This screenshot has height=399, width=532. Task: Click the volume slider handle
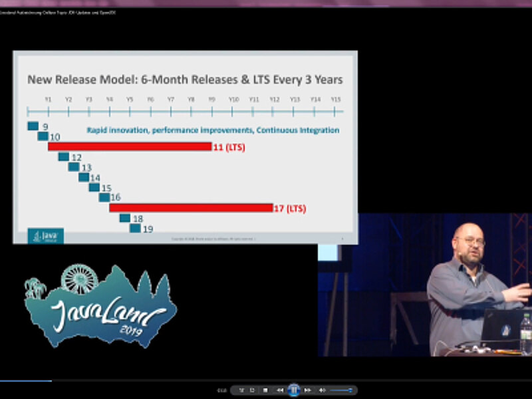point(350,390)
